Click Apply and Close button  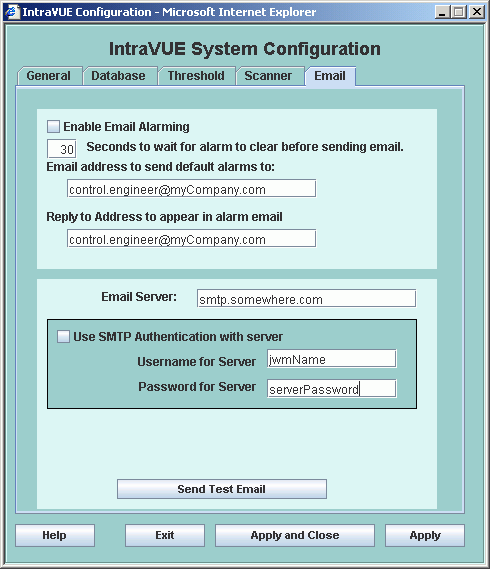coord(295,535)
